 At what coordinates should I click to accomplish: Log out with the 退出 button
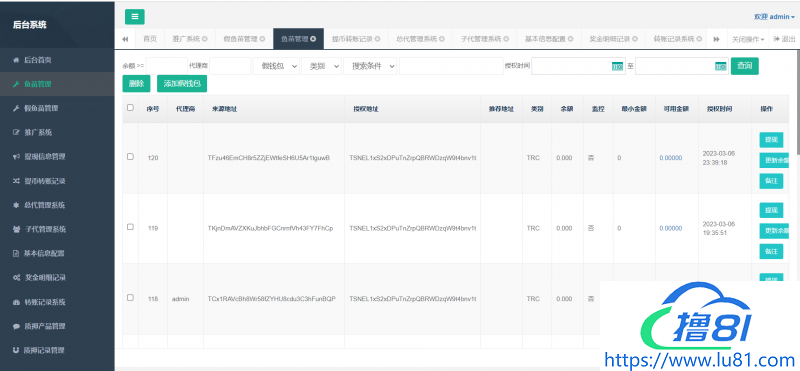coord(785,39)
